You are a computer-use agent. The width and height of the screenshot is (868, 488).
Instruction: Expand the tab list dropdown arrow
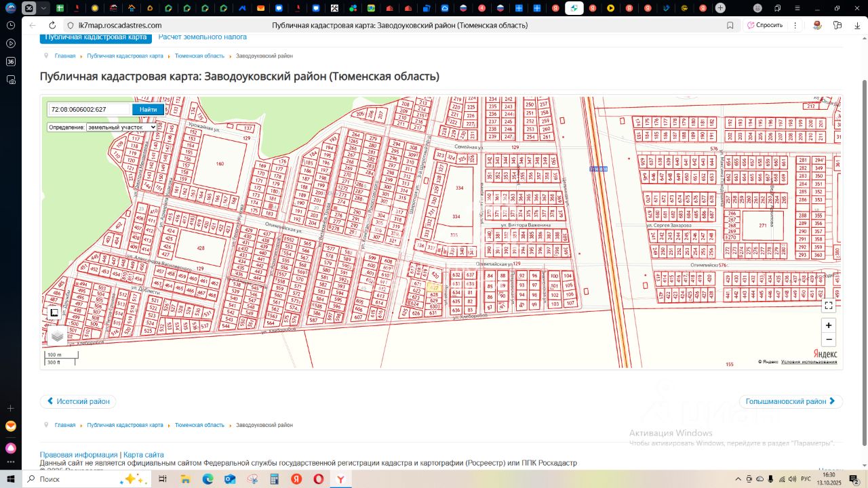click(43, 8)
